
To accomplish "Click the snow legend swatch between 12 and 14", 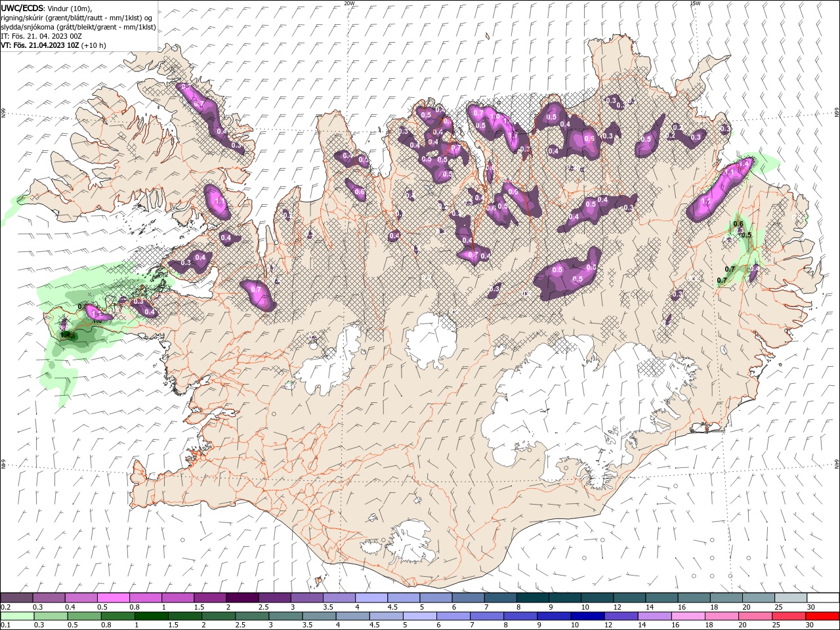I will click(x=629, y=598).
